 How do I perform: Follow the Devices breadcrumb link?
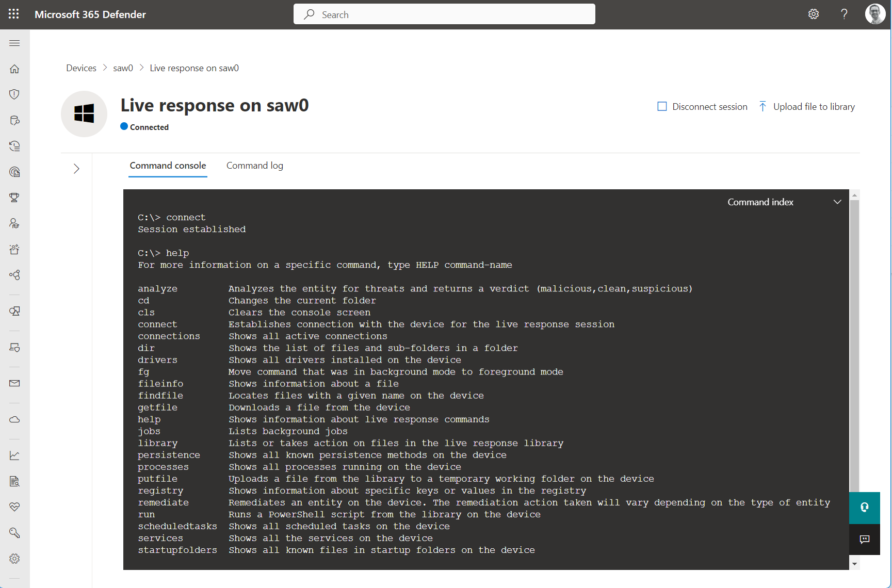click(81, 68)
